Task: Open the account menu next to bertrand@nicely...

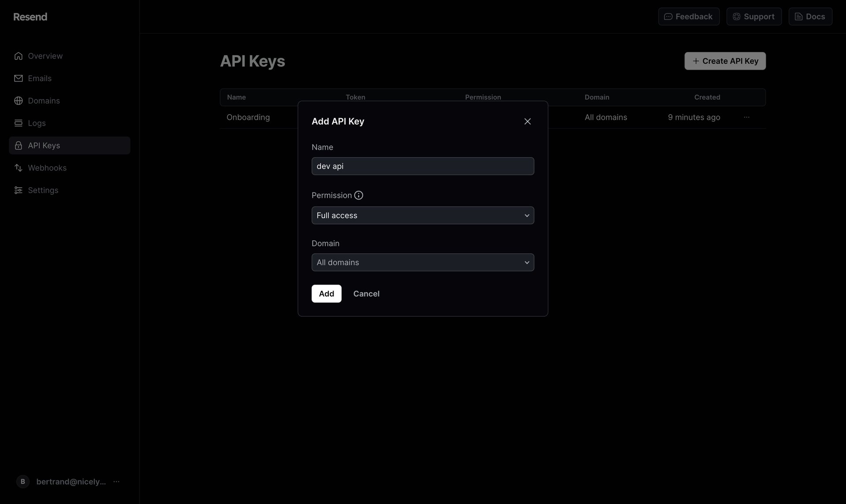Action: tap(116, 482)
